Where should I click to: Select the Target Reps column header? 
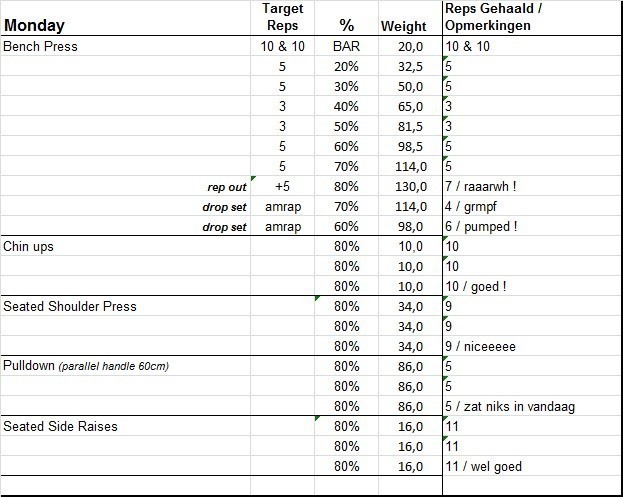[282, 17]
